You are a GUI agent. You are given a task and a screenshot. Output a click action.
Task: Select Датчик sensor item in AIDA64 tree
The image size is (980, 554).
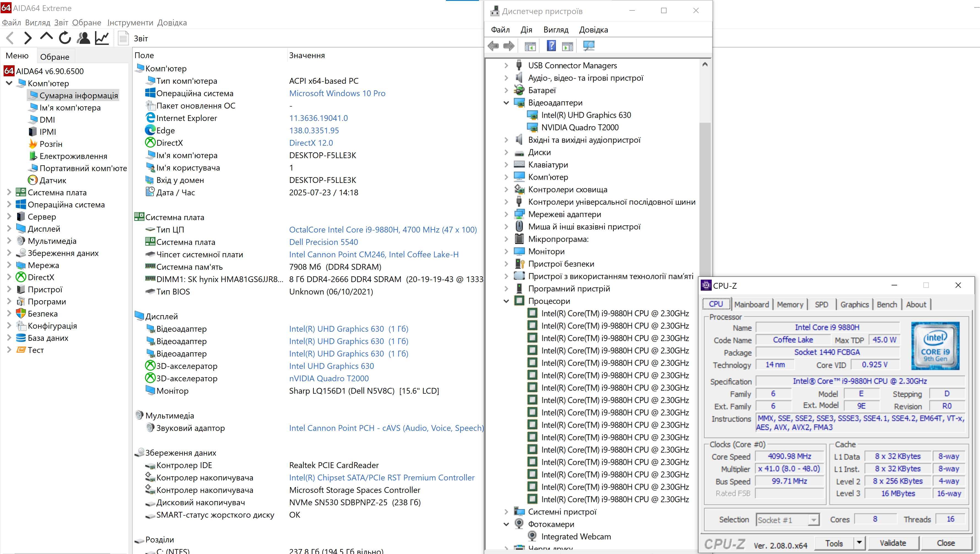click(x=53, y=180)
